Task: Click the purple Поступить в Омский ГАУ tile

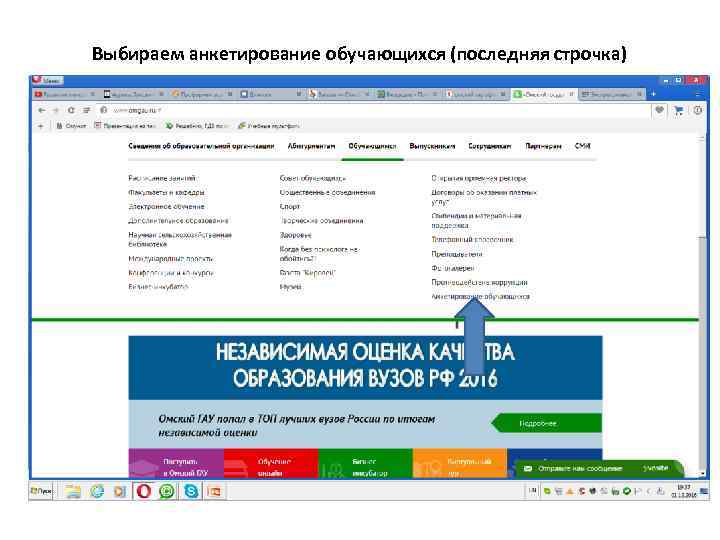Action: [x=176, y=464]
